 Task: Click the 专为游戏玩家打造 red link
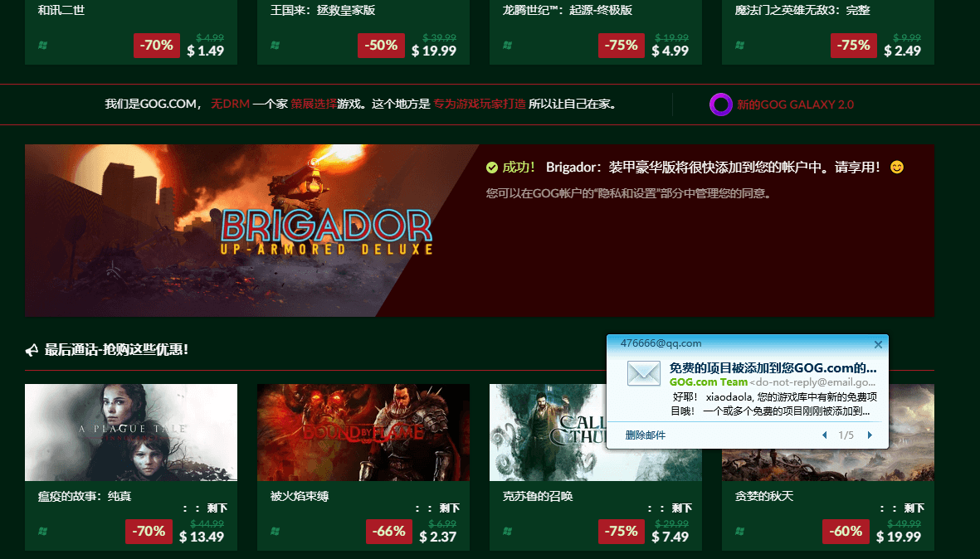coord(480,104)
